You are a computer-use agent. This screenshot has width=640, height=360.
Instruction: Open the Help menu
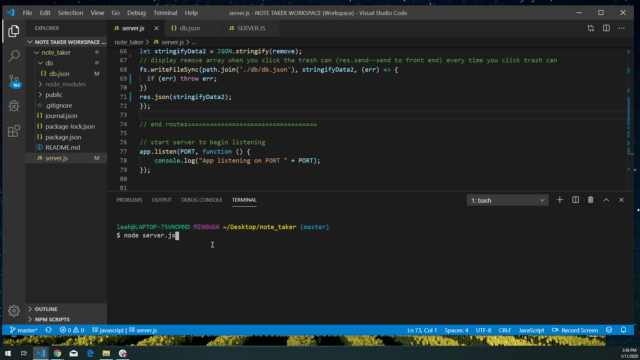[x=191, y=13]
